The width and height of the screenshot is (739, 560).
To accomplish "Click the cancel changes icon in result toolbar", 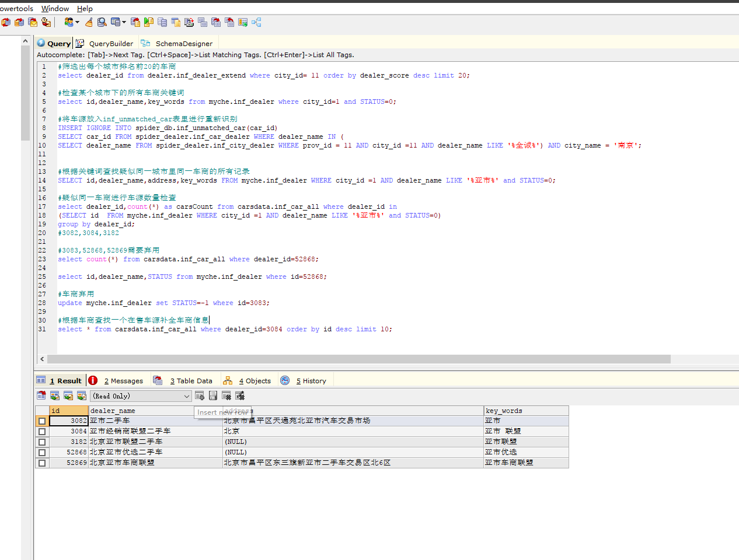I will pos(240,396).
